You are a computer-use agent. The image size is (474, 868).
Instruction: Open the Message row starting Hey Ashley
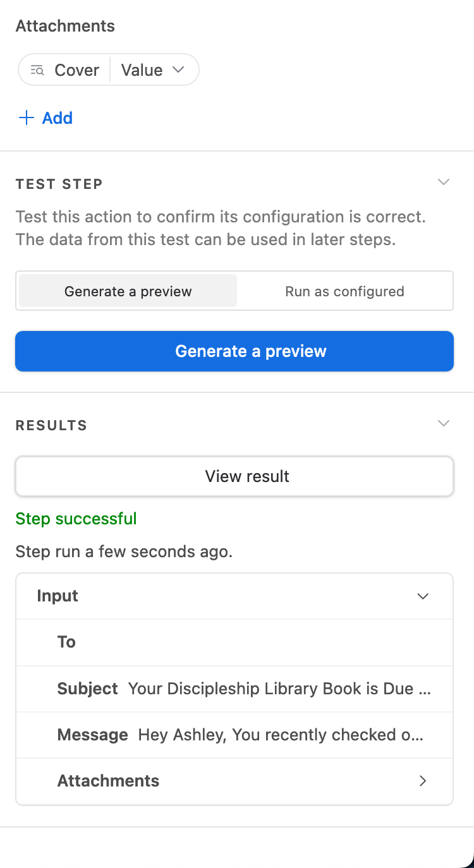pos(234,735)
